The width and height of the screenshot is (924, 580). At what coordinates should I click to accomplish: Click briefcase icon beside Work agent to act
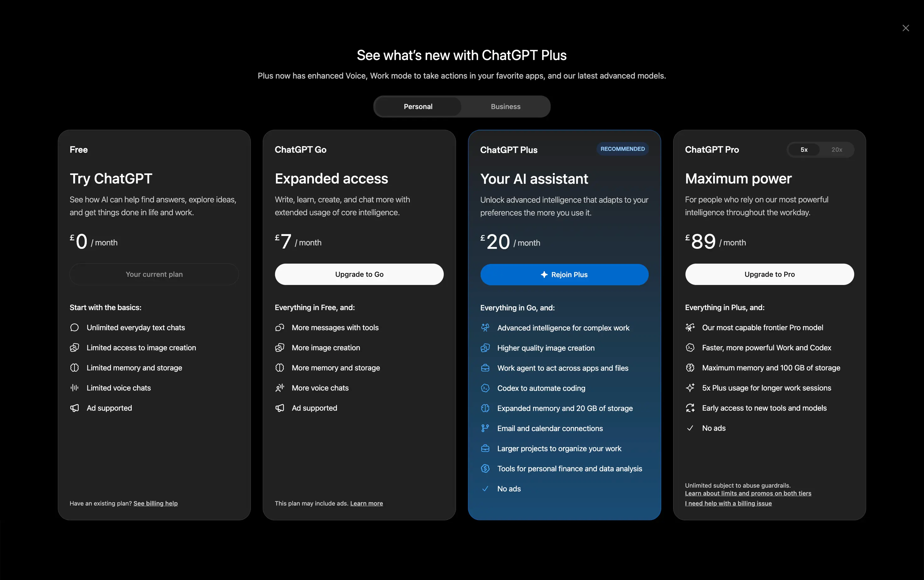coord(485,368)
